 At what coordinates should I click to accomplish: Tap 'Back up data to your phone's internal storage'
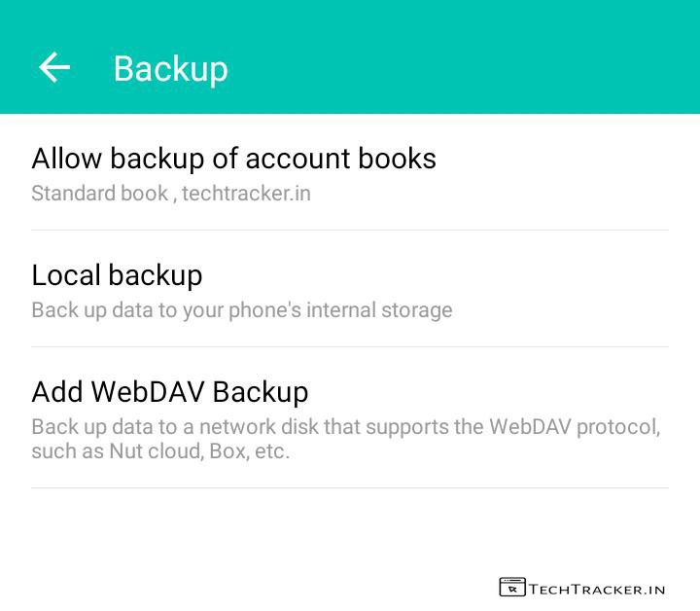[x=241, y=310]
